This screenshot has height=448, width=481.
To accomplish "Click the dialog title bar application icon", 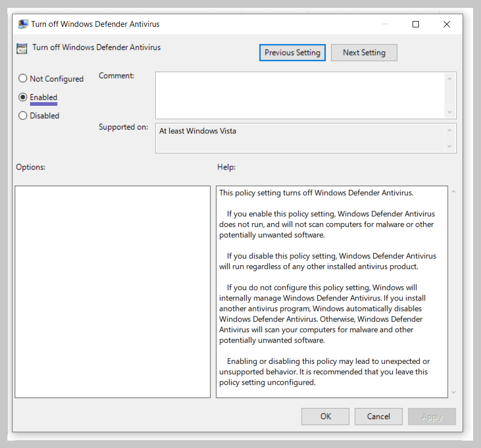I will coord(22,24).
